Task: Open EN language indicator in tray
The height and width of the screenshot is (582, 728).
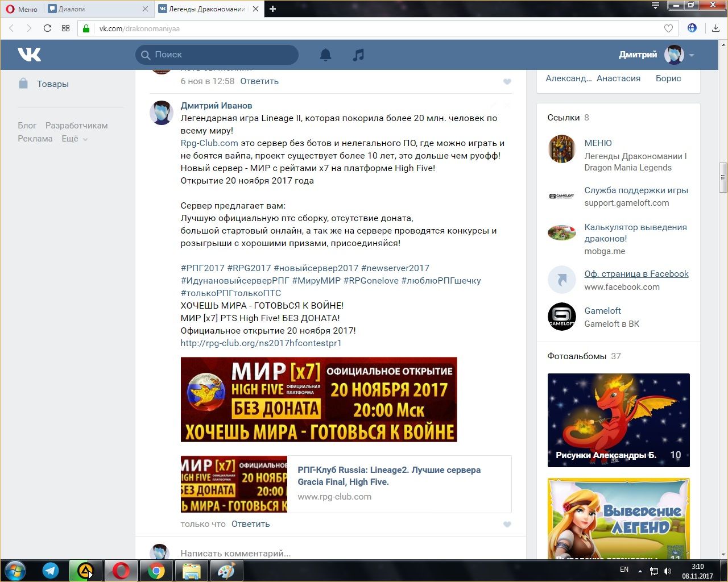Action: point(624,569)
